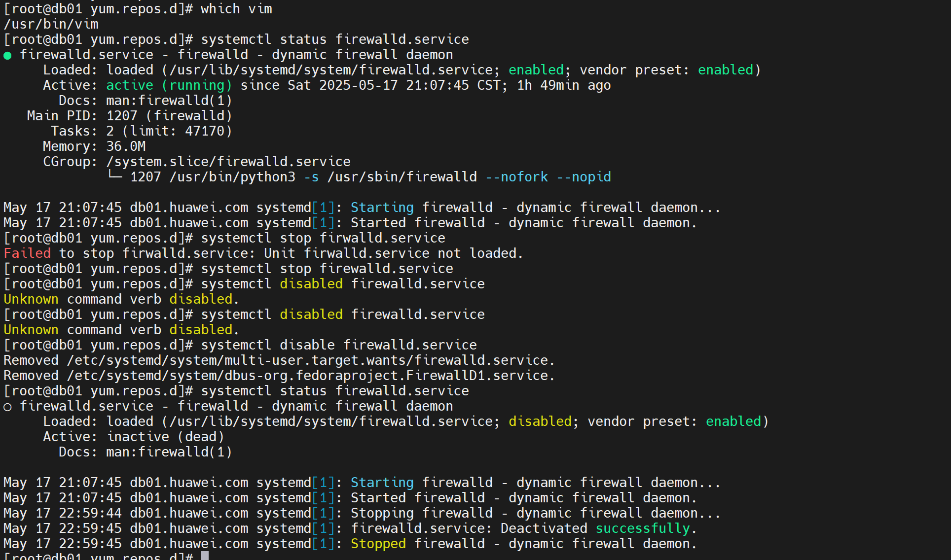Click the green active status dot
951x560 pixels.
coord(7,55)
